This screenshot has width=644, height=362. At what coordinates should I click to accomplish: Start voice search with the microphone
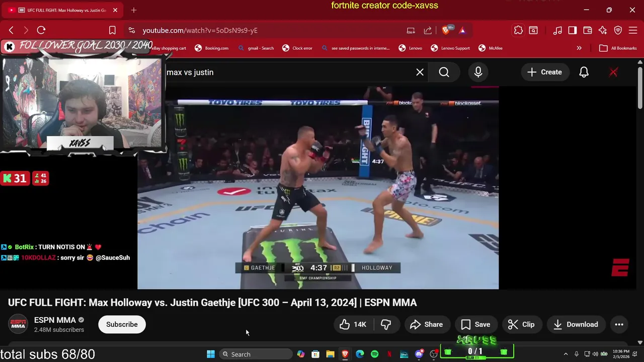tap(478, 72)
